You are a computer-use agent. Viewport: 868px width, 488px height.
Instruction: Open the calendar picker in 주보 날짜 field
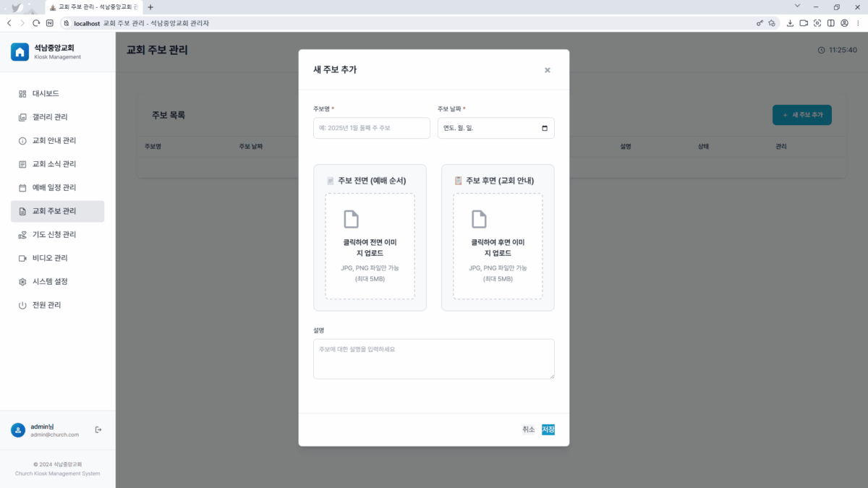tap(545, 128)
